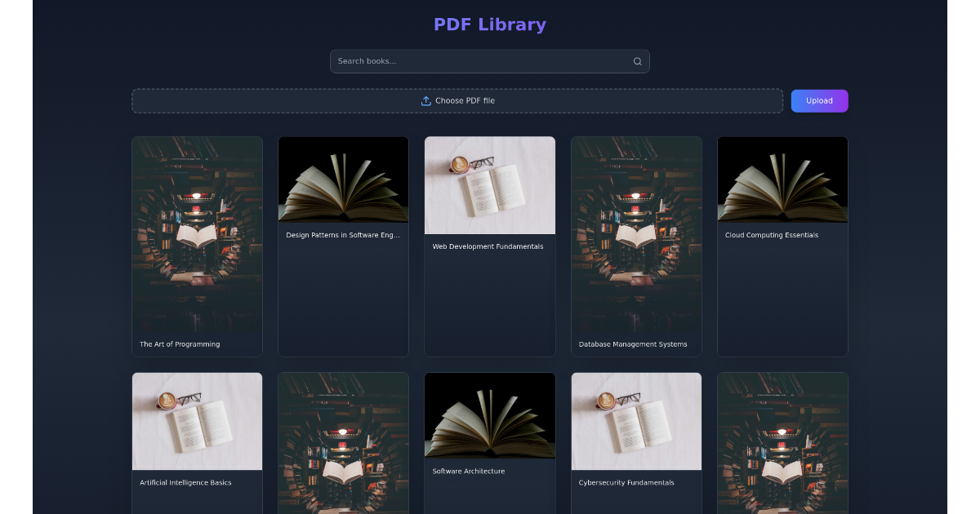Screen dimensions: 980x514
Task: Open The Art of Programming cover
Action: pyautogui.click(x=197, y=234)
